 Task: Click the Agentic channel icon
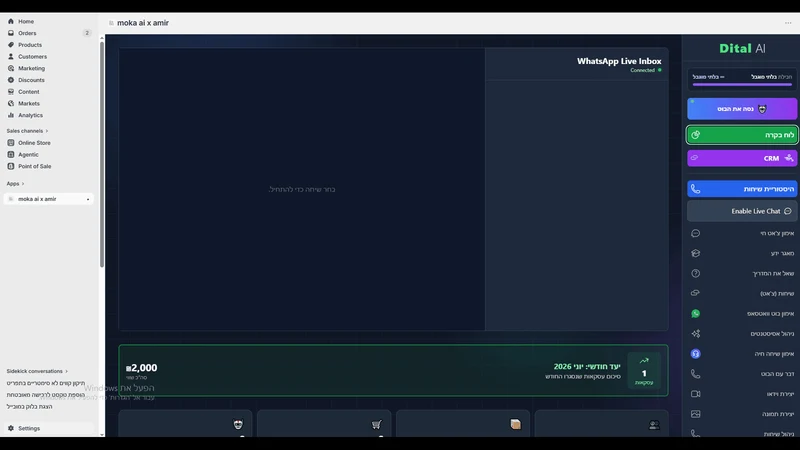pyautogui.click(x=11, y=155)
